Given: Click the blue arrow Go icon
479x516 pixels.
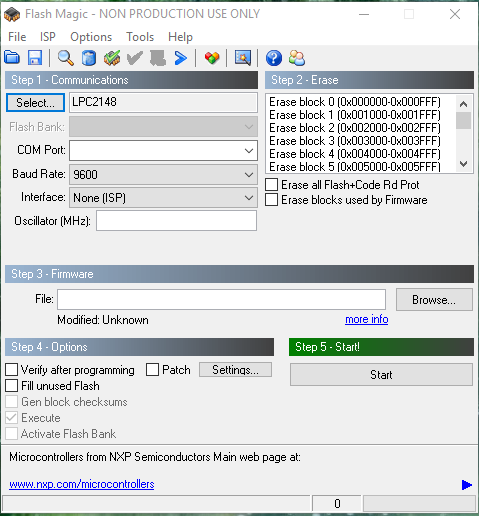Looking at the screenshot, I should click(x=181, y=58).
